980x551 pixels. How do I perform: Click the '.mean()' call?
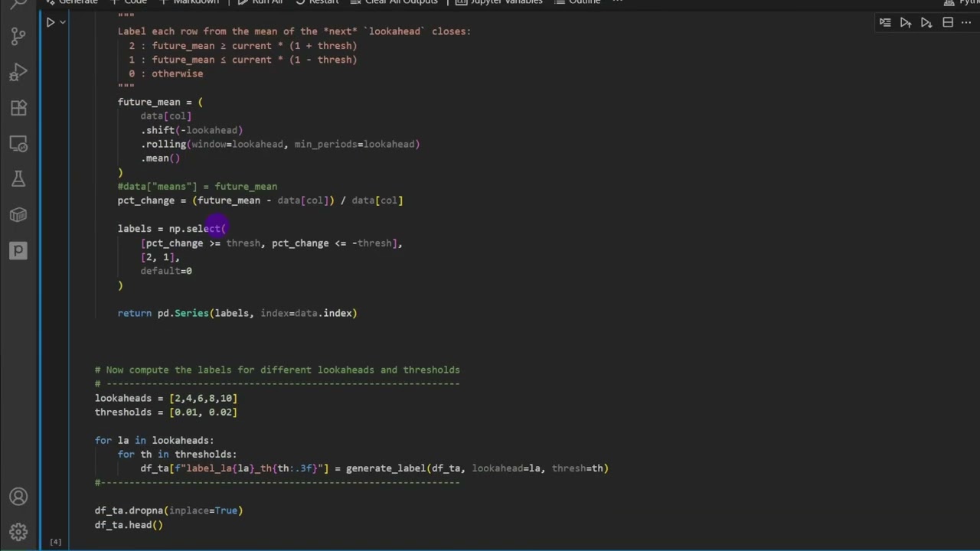(160, 158)
